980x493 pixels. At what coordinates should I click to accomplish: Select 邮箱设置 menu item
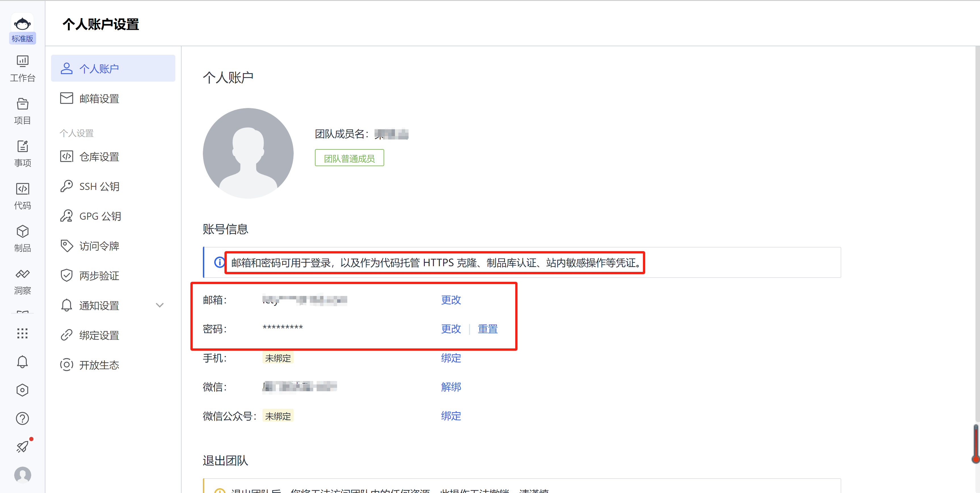[99, 98]
